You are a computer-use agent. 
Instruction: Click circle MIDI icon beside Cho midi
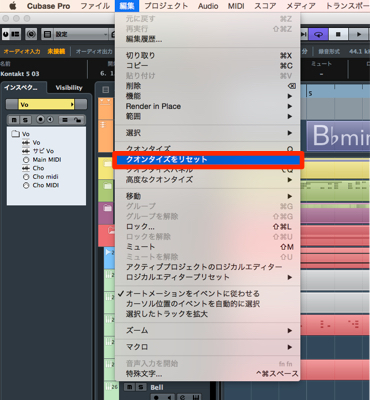click(x=26, y=177)
